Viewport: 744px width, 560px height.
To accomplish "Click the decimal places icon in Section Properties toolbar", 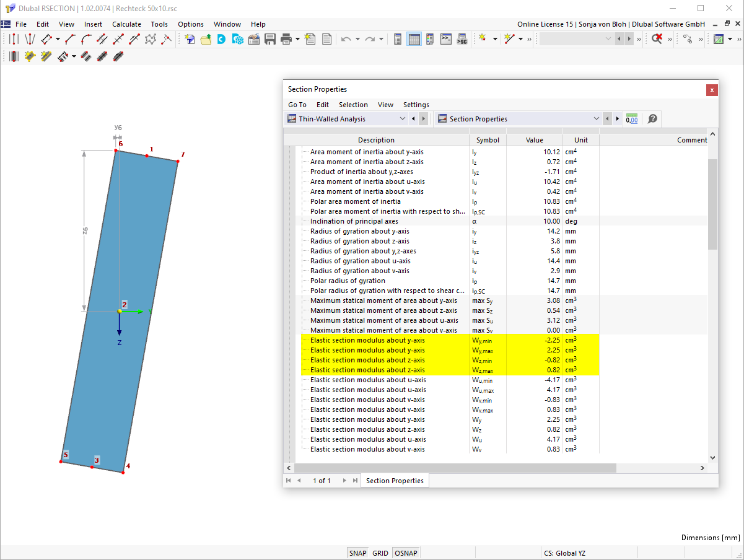I will tap(631, 118).
